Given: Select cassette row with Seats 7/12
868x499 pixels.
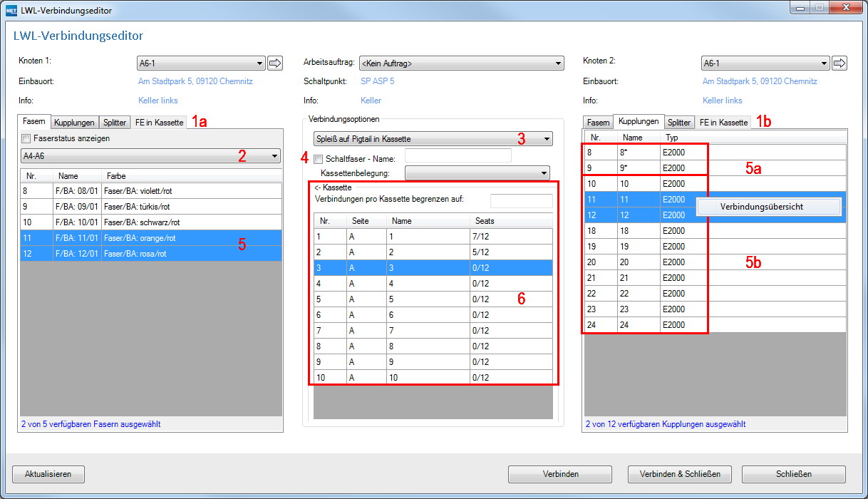Looking at the screenshot, I should click(x=433, y=236).
